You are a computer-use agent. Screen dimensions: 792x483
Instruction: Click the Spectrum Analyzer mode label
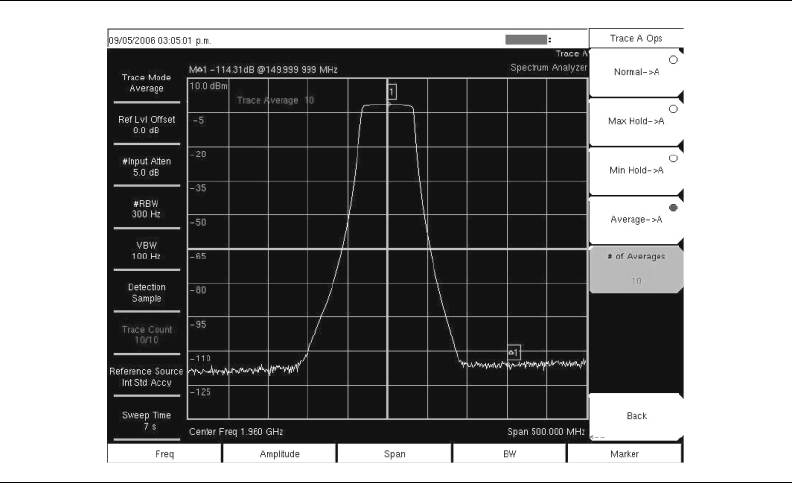click(549, 68)
